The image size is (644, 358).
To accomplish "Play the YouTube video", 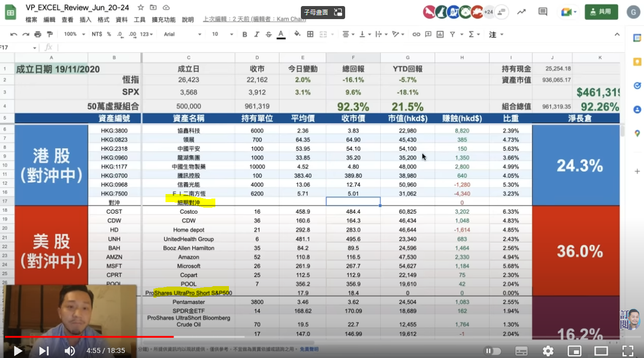I will point(18,351).
